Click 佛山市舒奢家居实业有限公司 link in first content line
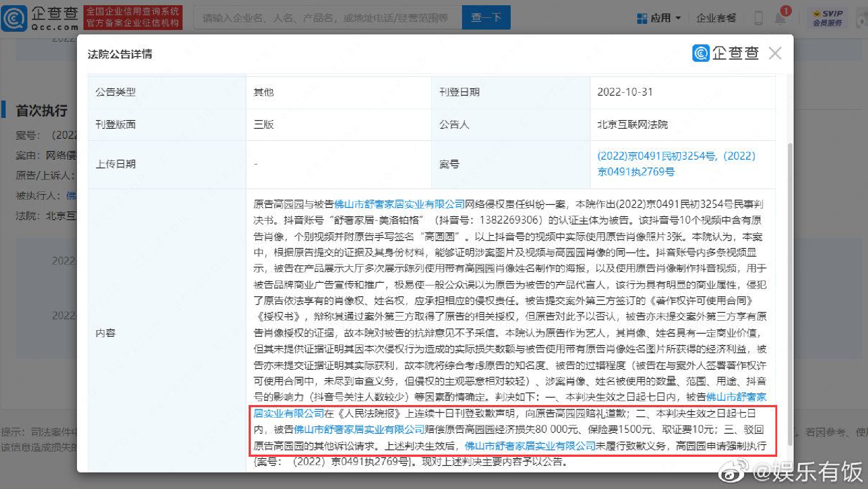868x489 pixels. 399,204
